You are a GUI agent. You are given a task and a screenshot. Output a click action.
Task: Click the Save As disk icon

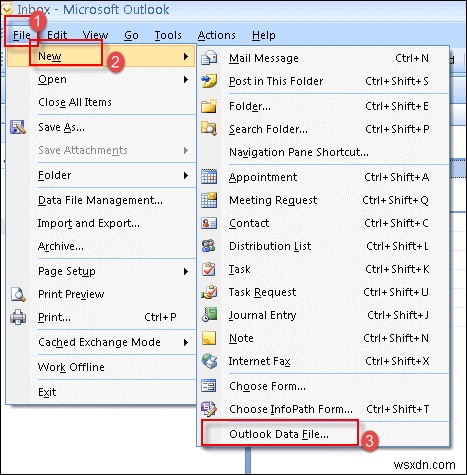coord(18,127)
